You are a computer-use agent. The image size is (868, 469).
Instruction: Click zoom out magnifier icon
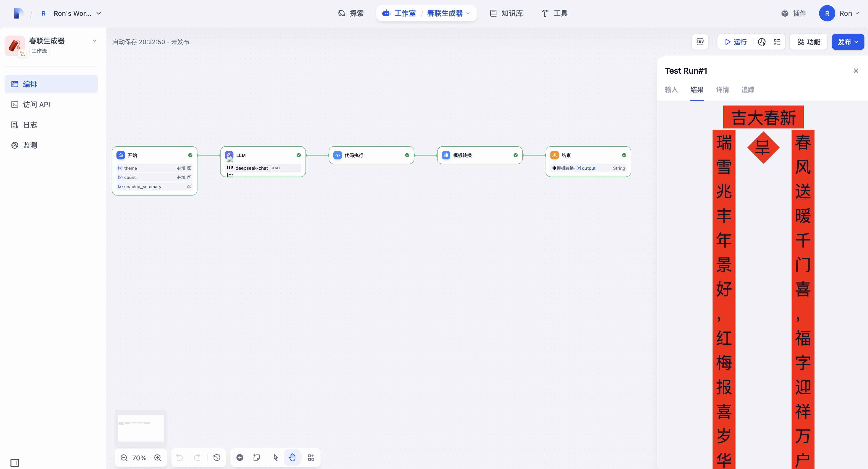[x=124, y=458]
